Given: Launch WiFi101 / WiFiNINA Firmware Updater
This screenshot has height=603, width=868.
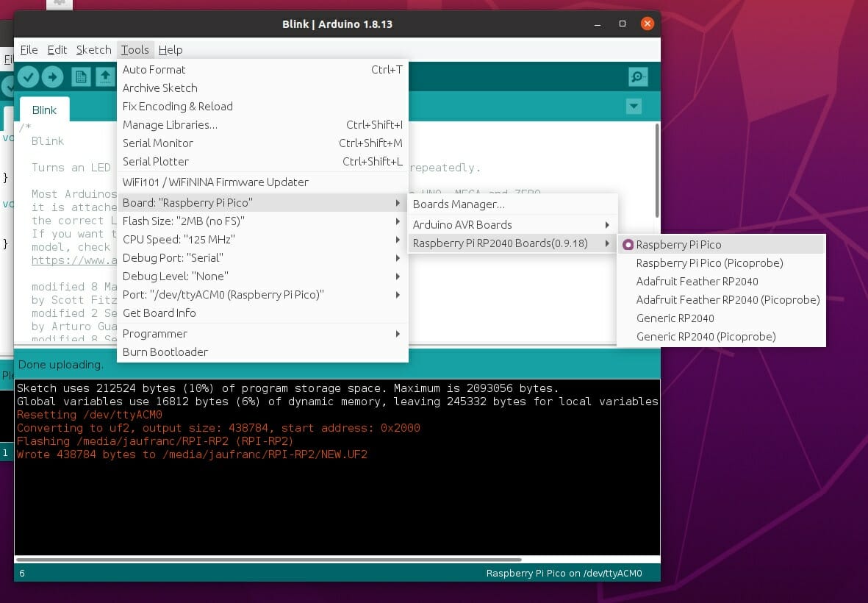Looking at the screenshot, I should (262, 182).
